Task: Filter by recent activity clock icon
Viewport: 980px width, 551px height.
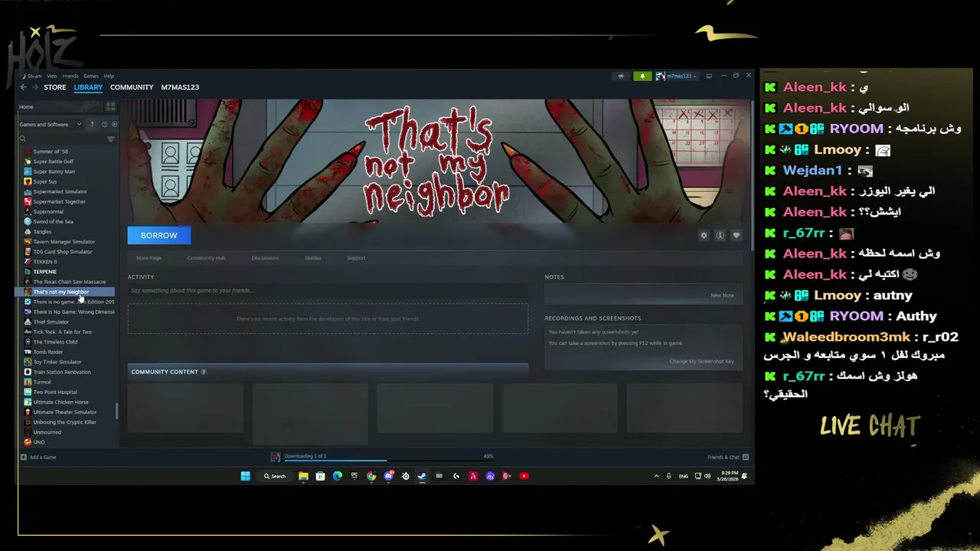Action: tap(104, 124)
